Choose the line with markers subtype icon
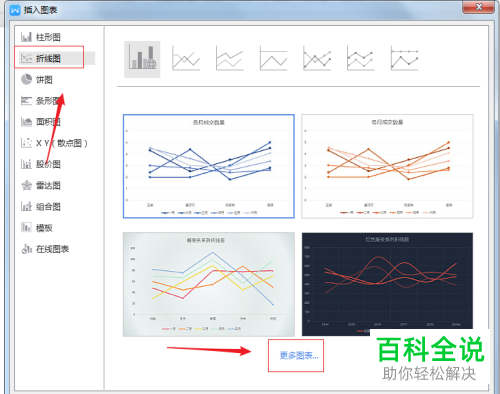500x394 pixels. click(x=317, y=59)
